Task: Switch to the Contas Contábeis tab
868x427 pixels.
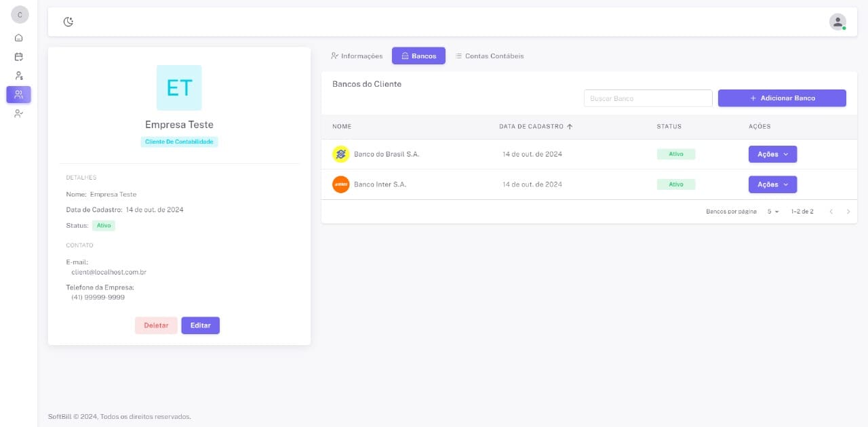Action: pyautogui.click(x=489, y=56)
